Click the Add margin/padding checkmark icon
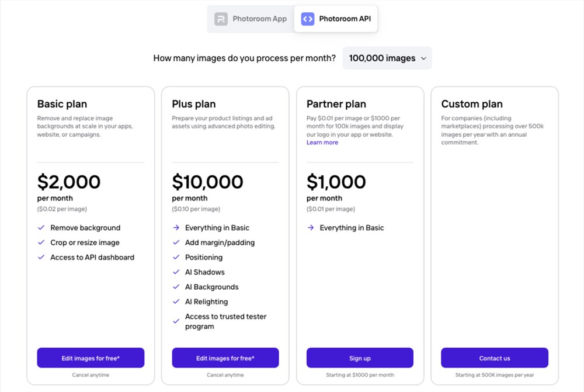 176,242
